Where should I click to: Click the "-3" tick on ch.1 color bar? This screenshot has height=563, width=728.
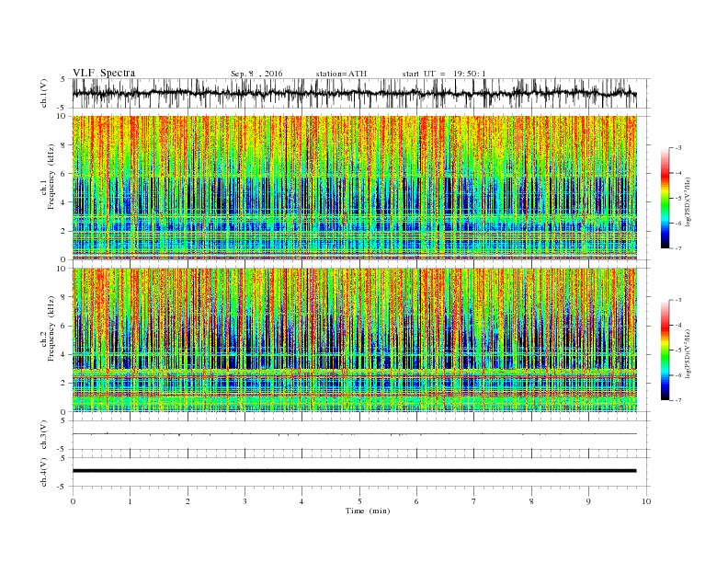[678, 148]
